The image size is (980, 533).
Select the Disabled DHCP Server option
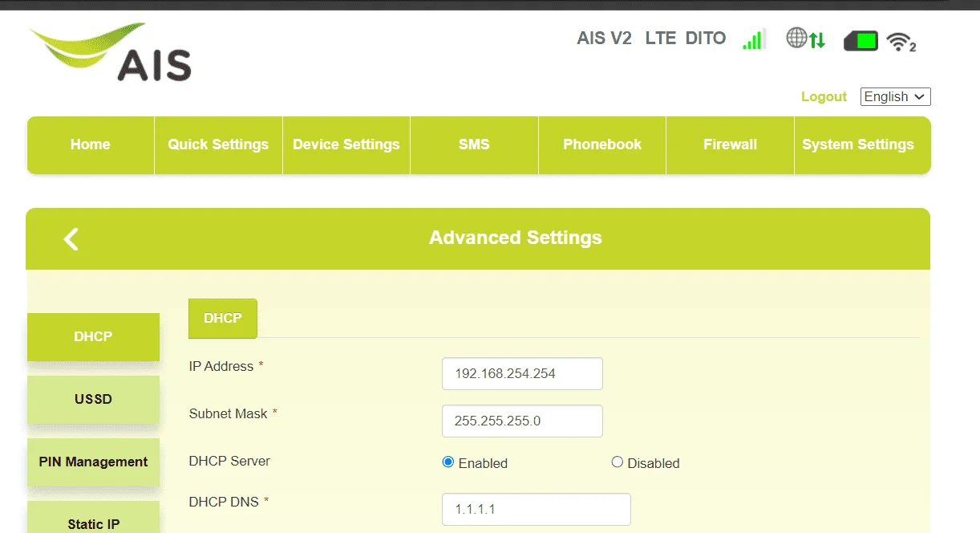coord(617,462)
